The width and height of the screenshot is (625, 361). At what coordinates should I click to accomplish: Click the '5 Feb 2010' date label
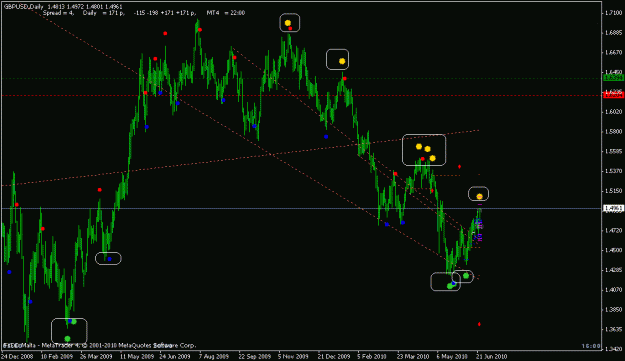click(371, 356)
